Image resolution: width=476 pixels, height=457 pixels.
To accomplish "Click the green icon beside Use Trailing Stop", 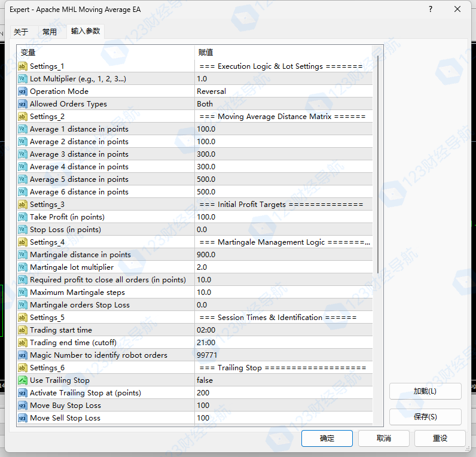I will coord(23,380).
